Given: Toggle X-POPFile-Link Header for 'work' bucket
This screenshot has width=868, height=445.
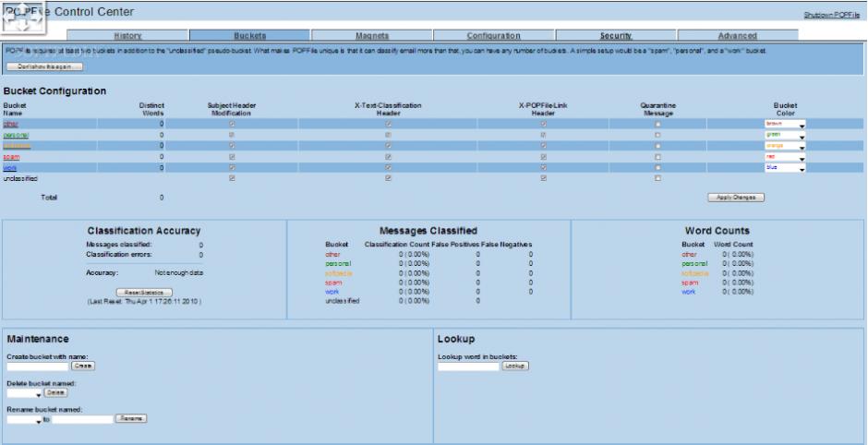Looking at the screenshot, I should coord(543,168).
